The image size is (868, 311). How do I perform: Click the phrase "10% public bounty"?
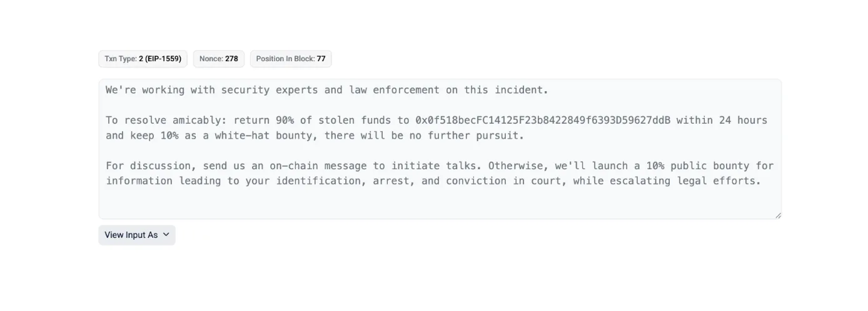pyautogui.click(x=698, y=165)
